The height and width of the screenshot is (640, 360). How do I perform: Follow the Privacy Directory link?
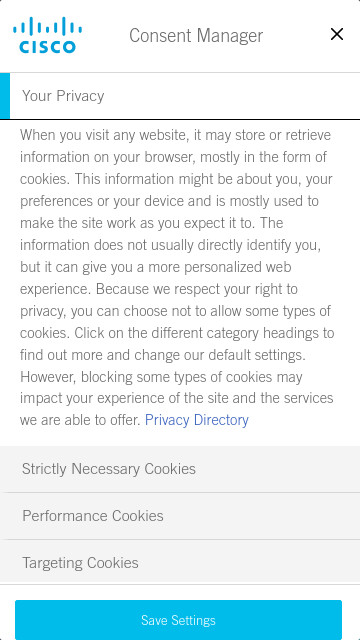(197, 420)
